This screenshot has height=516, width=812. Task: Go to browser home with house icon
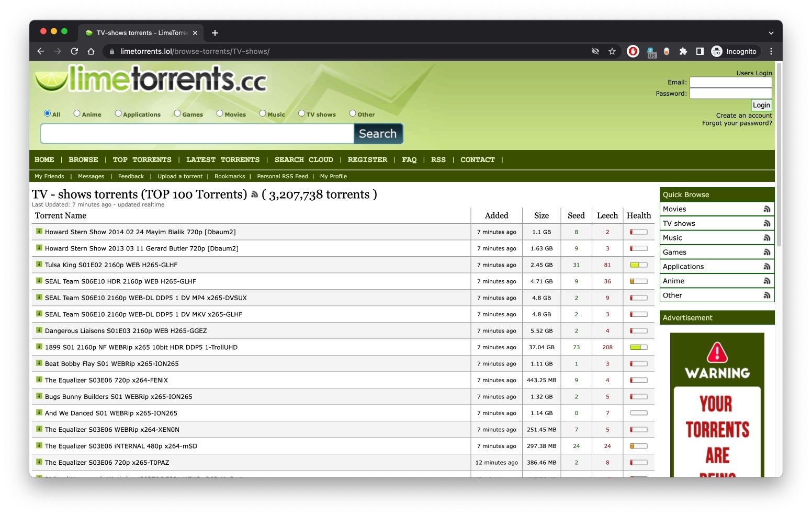click(91, 51)
